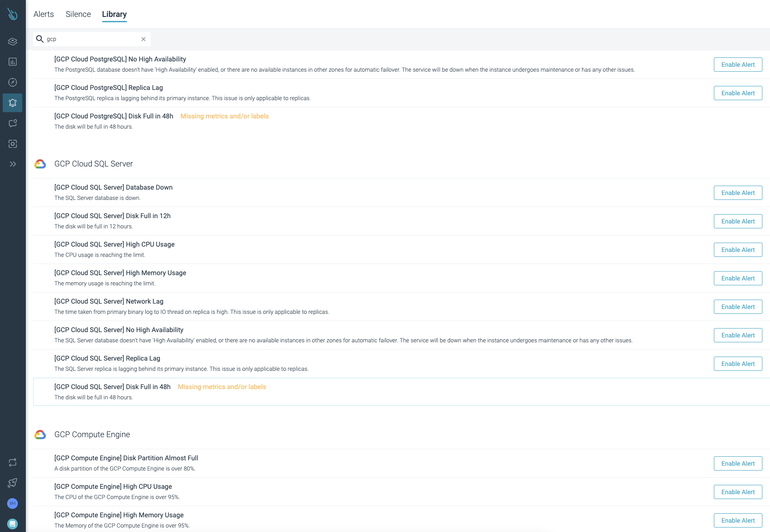Click the Sysdig logo icon
This screenshot has width=770, height=532.
pos(12,14)
